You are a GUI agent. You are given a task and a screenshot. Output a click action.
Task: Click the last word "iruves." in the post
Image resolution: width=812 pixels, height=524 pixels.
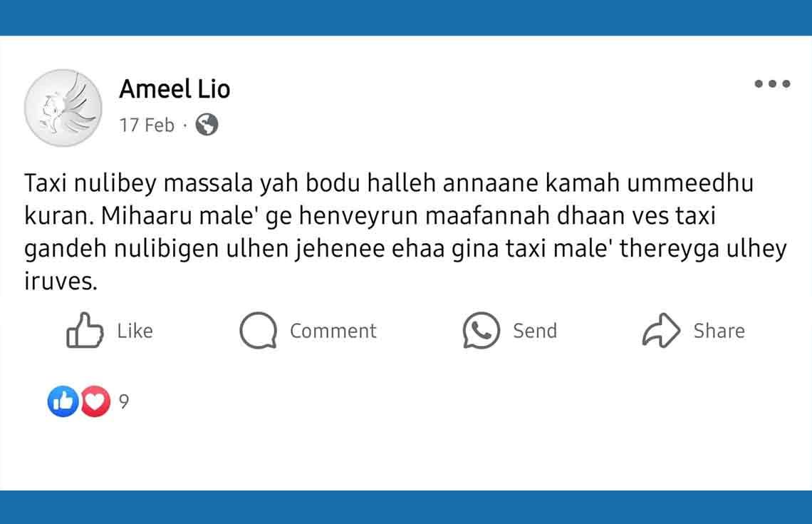coord(60,282)
